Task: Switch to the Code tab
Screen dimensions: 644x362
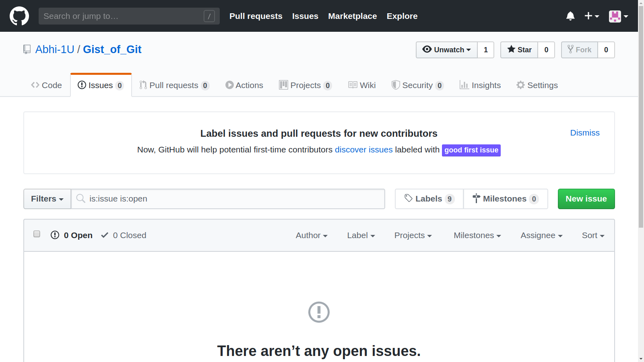Action: click(46, 85)
